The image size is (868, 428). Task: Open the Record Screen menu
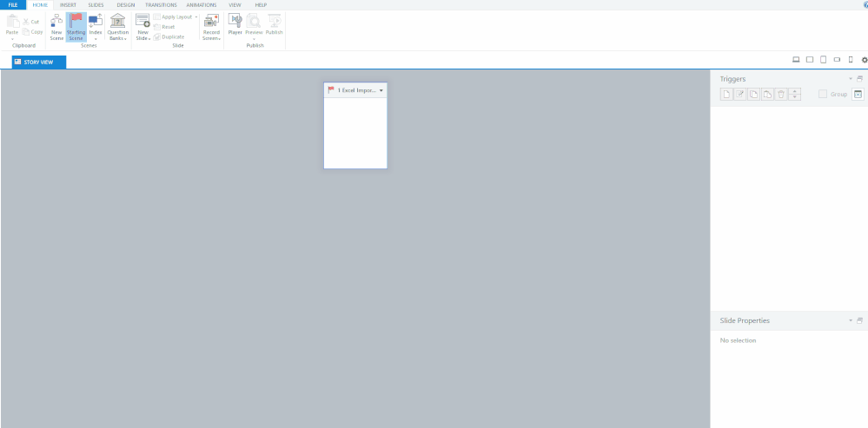tap(211, 27)
